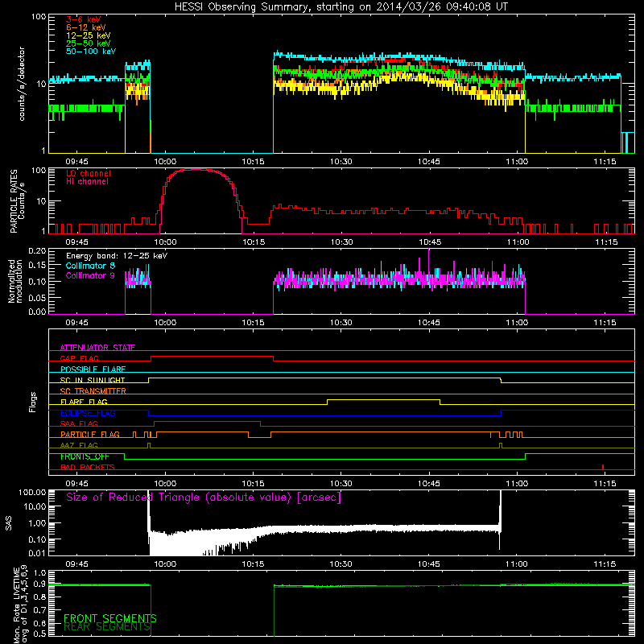Click the green '25-50 keV' legend entry
The image size is (644, 644).
[89, 43]
